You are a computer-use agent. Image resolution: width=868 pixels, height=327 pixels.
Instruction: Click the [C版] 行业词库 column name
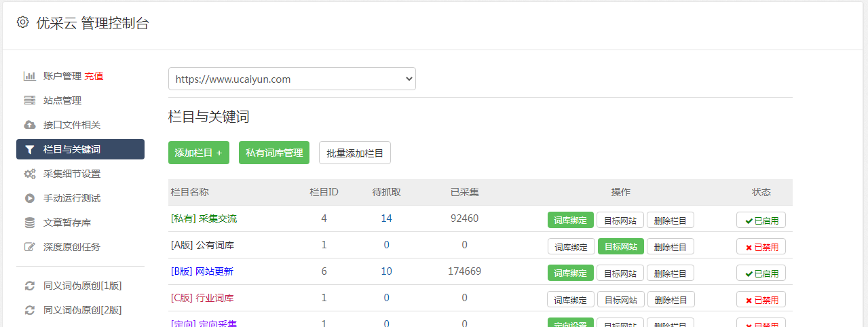[x=202, y=298]
